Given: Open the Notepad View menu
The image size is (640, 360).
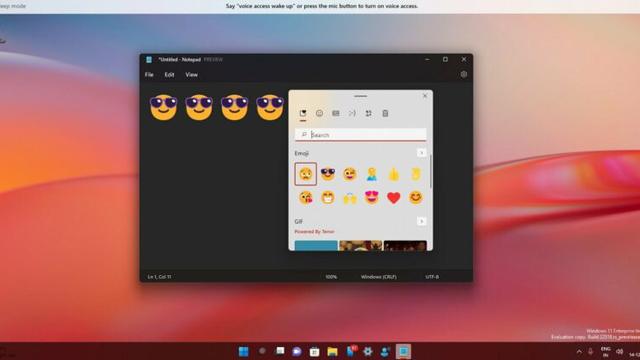Looking at the screenshot, I should (191, 75).
